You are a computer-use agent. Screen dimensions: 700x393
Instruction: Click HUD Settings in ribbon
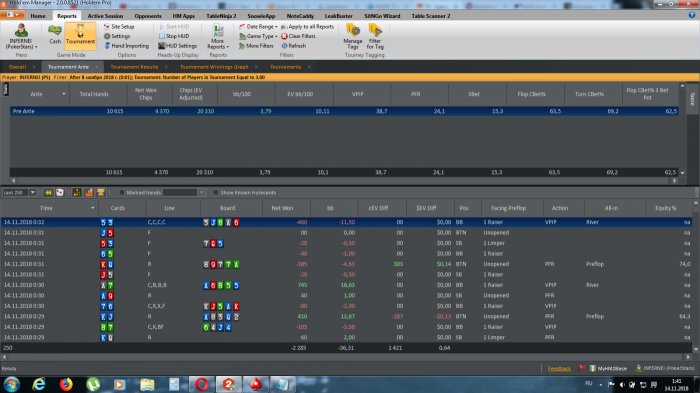(x=177, y=46)
